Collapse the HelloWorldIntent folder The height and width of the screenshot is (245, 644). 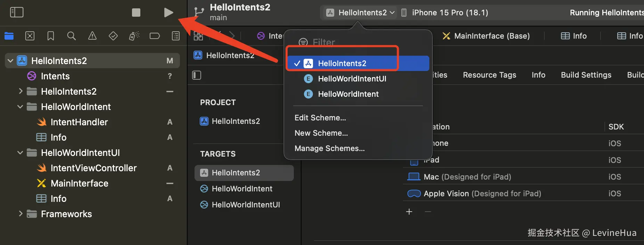pyautogui.click(x=20, y=107)
